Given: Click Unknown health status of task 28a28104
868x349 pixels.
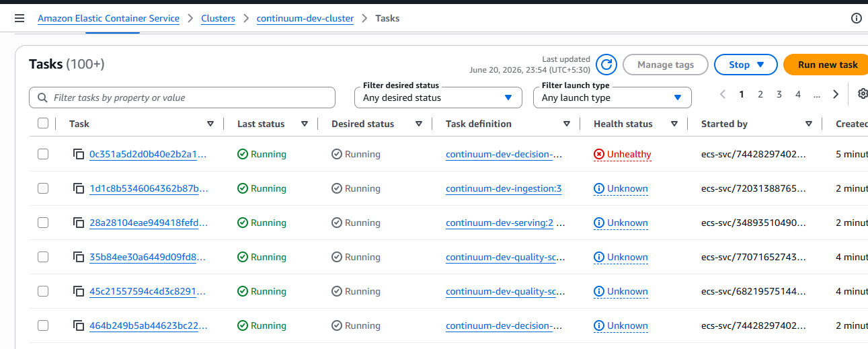Looking at the screenshot, I should pos(621,223).
